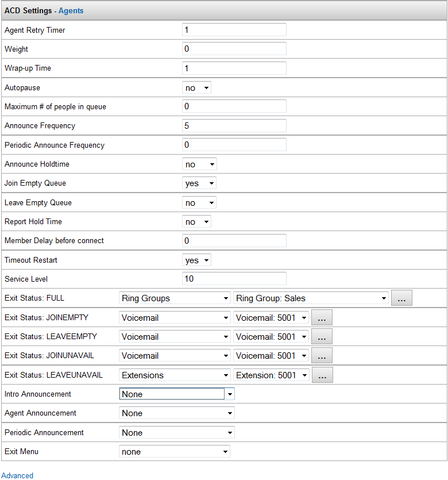
Task: Expand the Leave Empty Queue dropdown
Action: (199, 203)
